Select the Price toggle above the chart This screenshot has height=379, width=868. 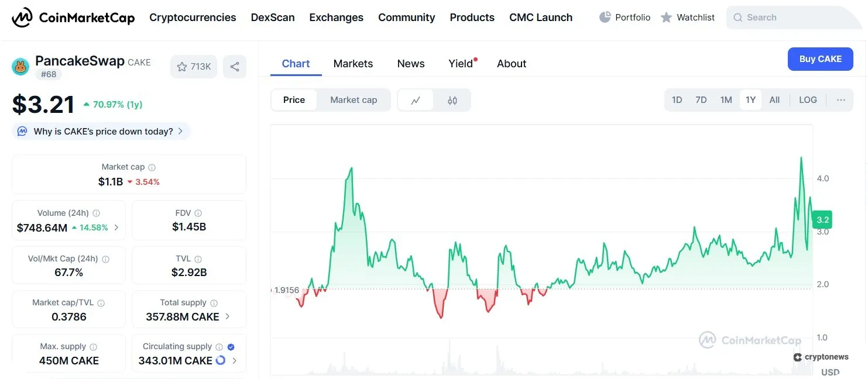click(x=294, y=100)
